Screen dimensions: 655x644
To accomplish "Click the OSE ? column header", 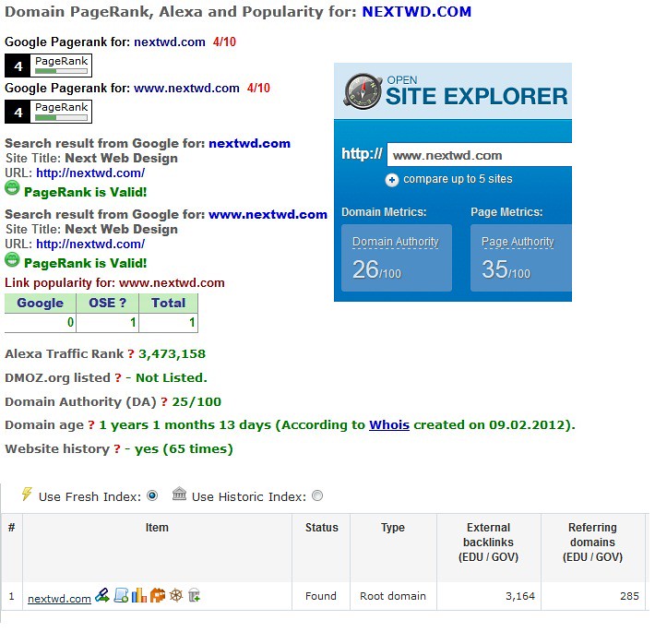I will (107, 303).
